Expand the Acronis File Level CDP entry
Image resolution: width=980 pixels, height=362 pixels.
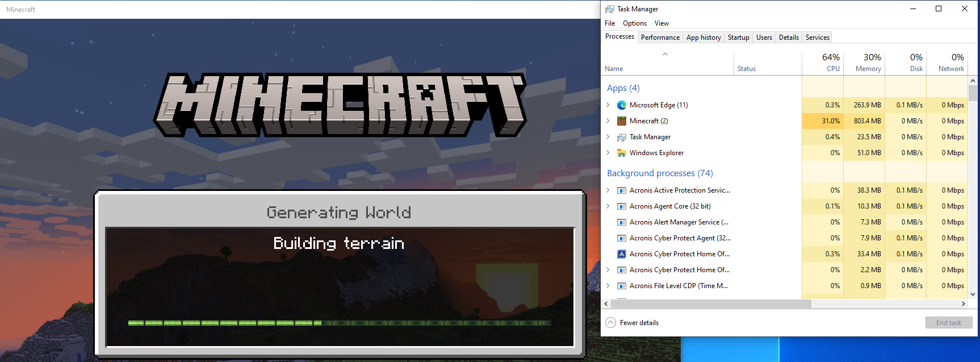tap(608, 286)
